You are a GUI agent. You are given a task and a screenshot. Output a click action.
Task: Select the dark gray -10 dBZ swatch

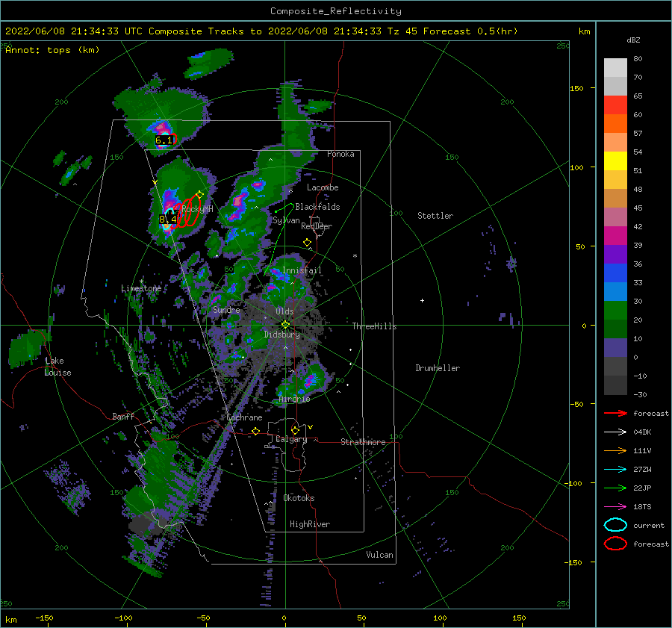(615, 385)
